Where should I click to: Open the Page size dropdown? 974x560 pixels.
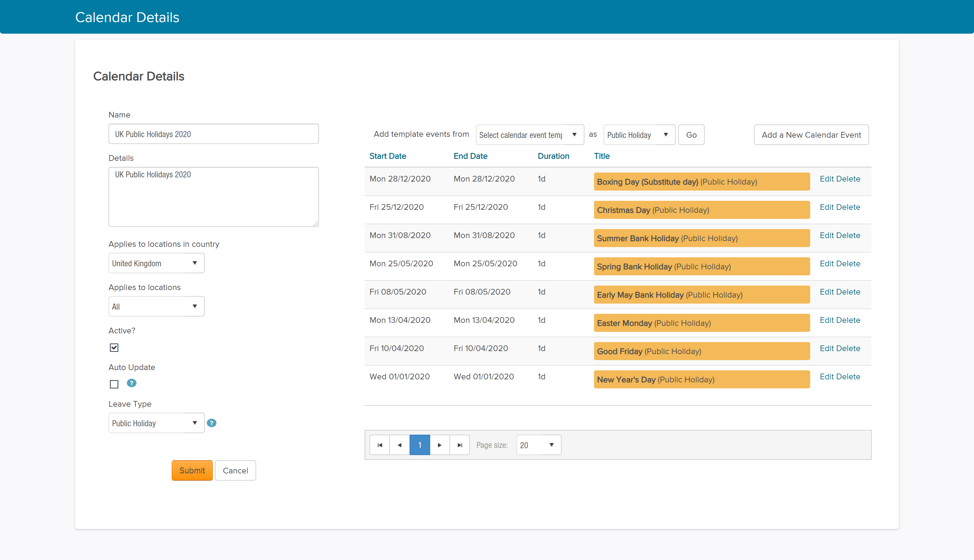(x=539, y=445)
